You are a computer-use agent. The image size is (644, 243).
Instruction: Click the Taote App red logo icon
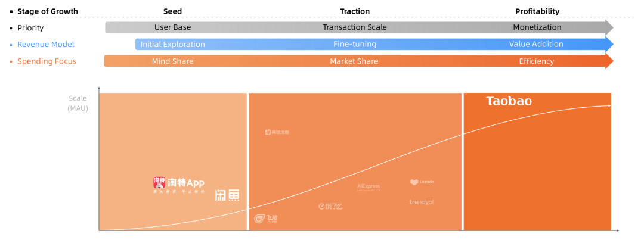coord(159,182)
